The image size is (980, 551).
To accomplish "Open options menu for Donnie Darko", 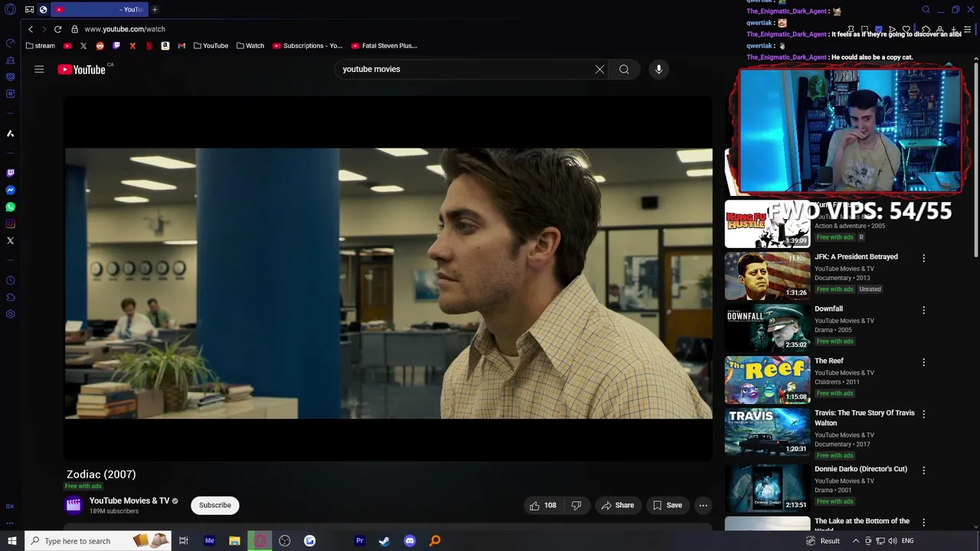I will 923,470.
